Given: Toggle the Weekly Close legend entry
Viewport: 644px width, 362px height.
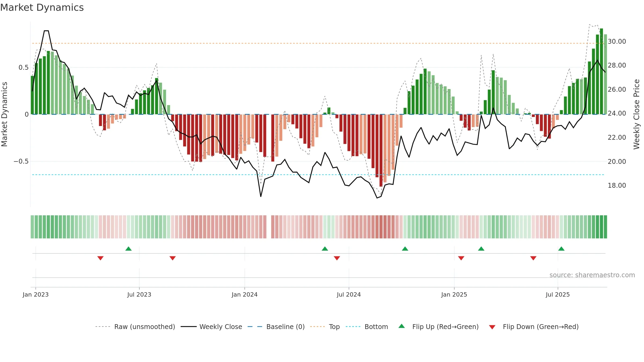Looking at the screenshot, I should (211, 327).
